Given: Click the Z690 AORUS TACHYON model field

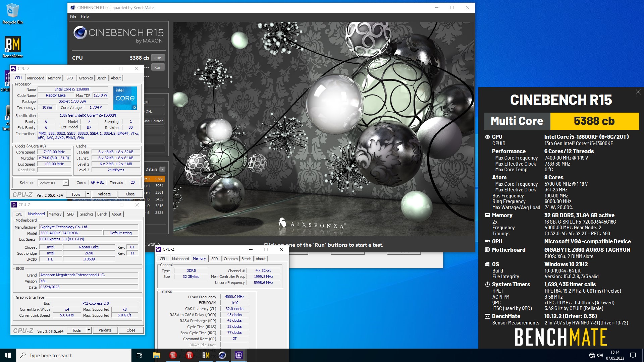Looking at the screenshot, I should (x=71, y=233).
